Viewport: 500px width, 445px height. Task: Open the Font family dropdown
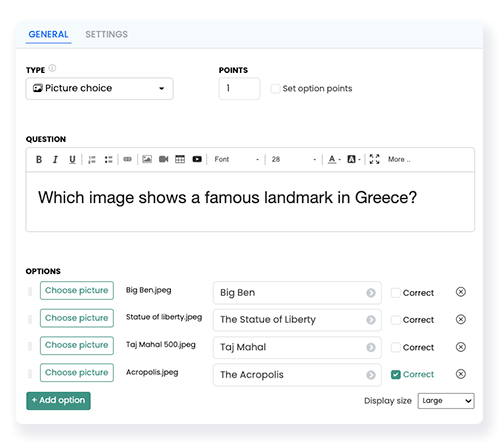237,159
